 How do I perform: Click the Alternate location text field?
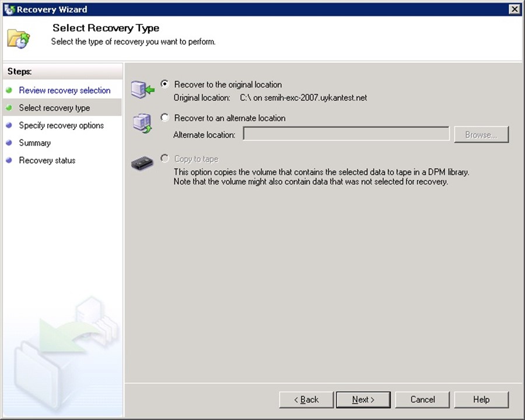point(346,134)
